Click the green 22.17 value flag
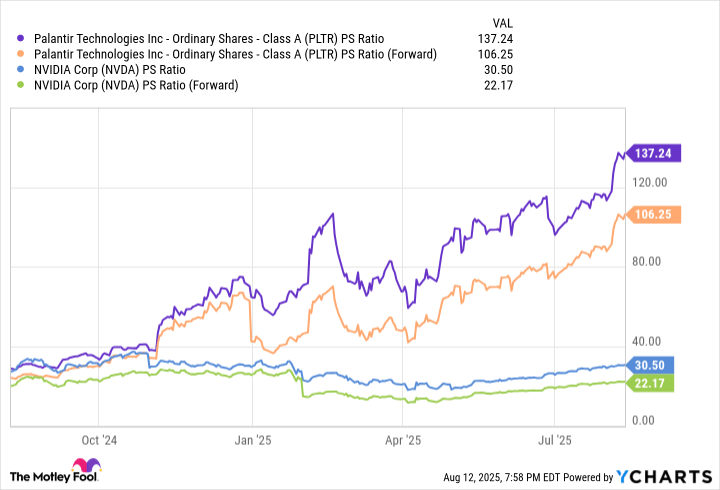The width and height of the screenshot is (720, 490). click(651, 382)
